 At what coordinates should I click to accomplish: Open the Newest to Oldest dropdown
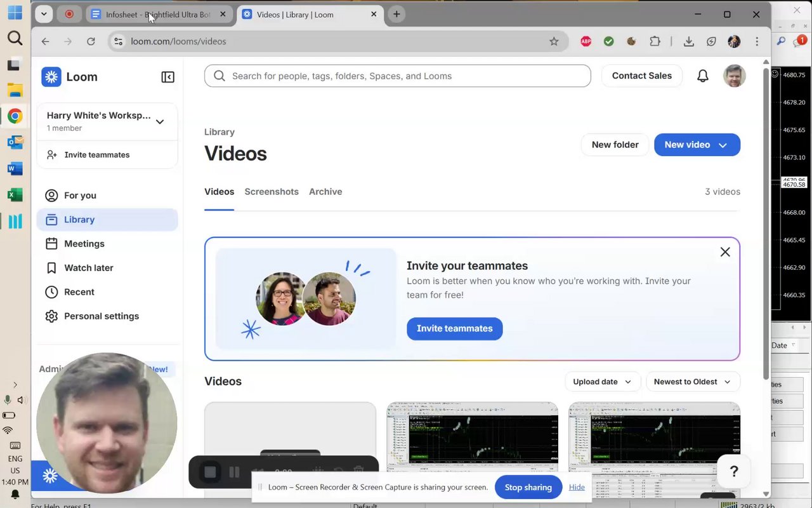click(693, 382)
